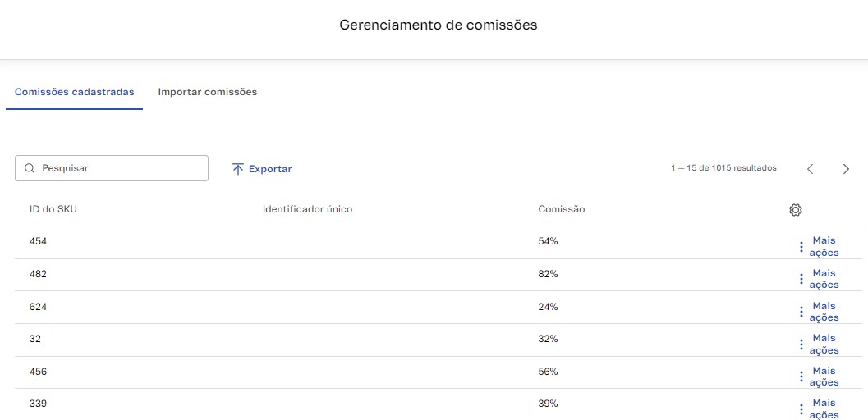The width and height of the screenshot is (868, 420).
Task: Expand Mais ações for SKU 339
Action: click(x=824, y=409)
